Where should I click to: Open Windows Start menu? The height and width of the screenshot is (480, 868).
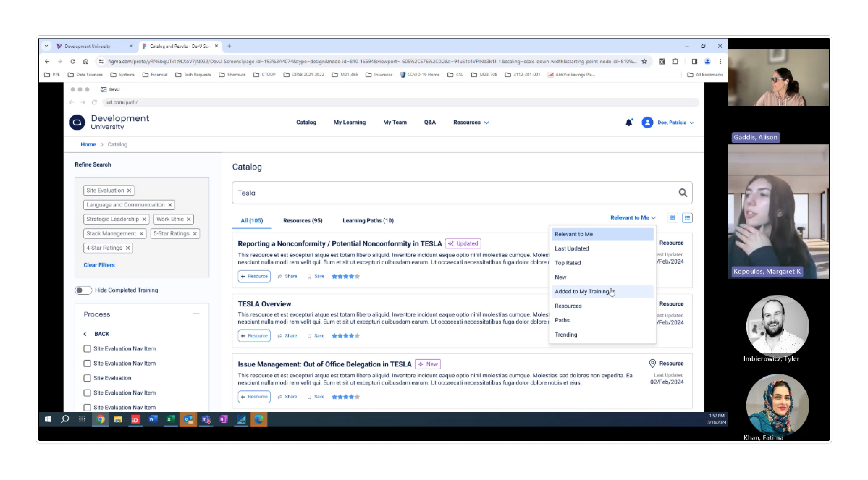(x=48, y=419)
